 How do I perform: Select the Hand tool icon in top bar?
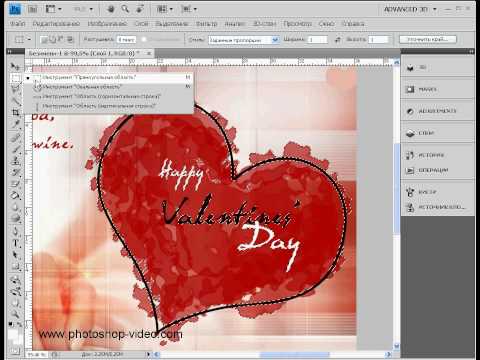pyautogui.click(x=111, y=9)
